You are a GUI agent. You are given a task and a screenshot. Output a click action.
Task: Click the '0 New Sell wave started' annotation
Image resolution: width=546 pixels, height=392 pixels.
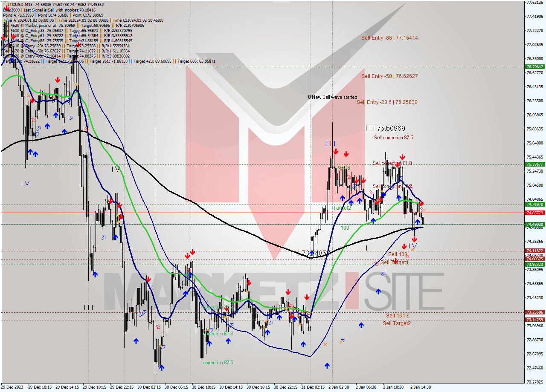(x=333, y=97)
